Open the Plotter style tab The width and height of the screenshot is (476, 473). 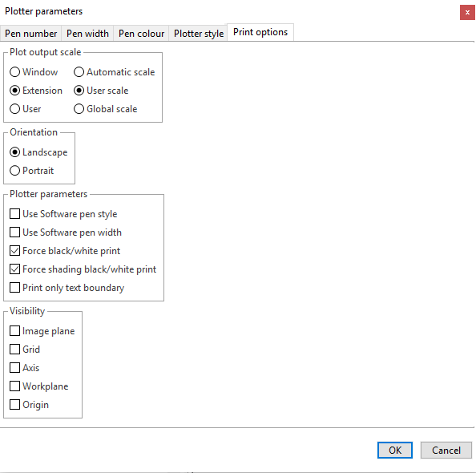point(199,34)
